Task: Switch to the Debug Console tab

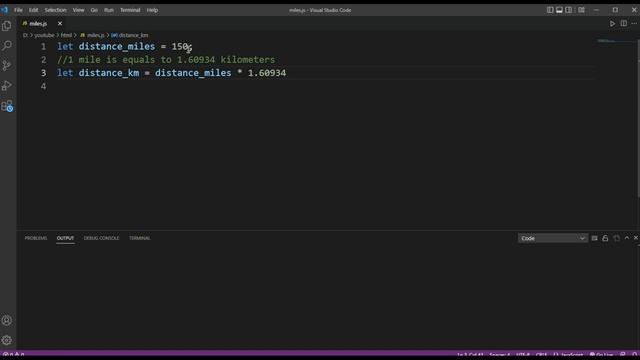Action: pos(102,238)
